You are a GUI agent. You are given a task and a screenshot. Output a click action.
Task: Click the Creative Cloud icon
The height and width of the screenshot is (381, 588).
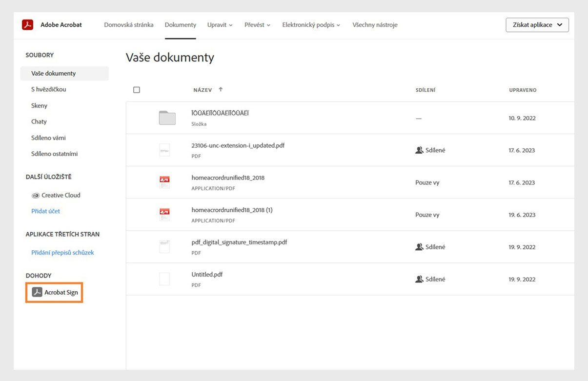pyautogui.click(x=36, y=195)
